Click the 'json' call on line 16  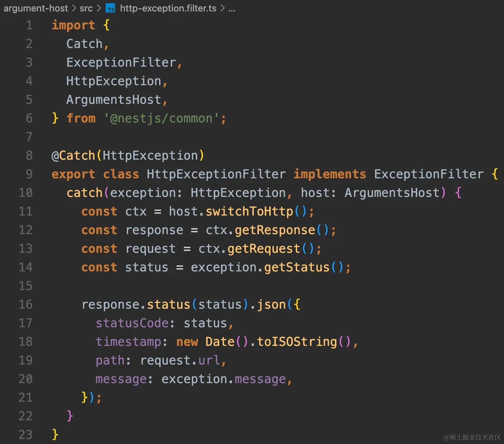pyautogui.click(x=271, y=305)
